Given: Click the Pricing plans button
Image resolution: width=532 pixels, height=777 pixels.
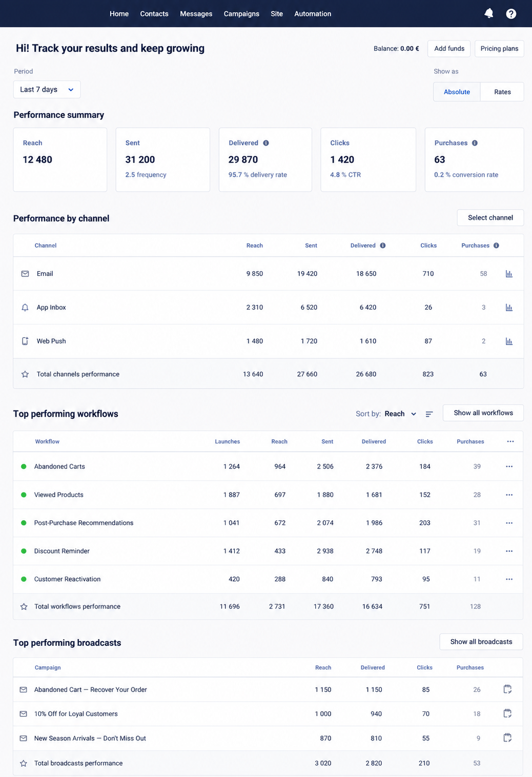Looking at the screenshot, I should [499, 48].
